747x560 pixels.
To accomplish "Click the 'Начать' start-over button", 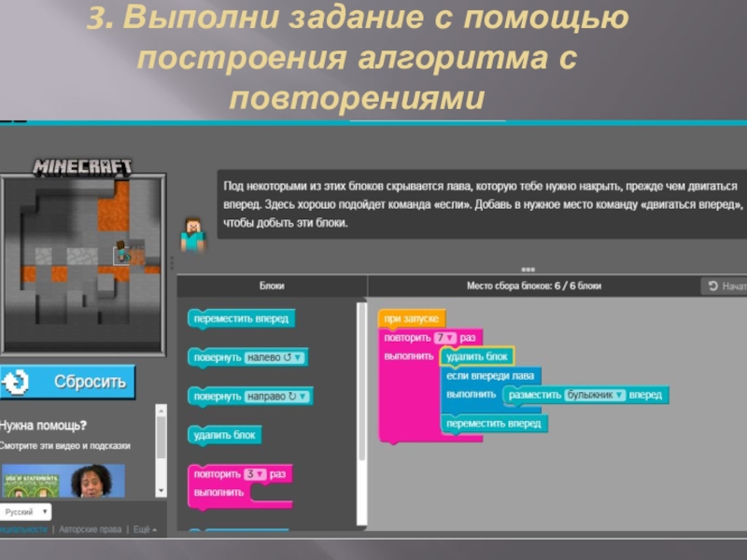I will click(725, 287).
